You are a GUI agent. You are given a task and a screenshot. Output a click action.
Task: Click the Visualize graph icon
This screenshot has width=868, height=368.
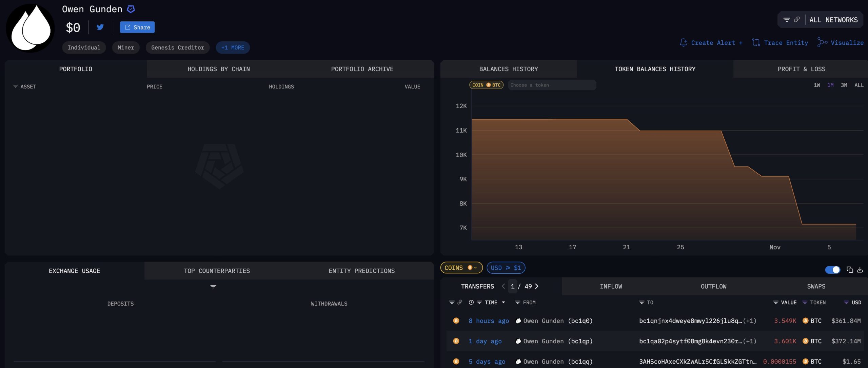click(822, 42)
